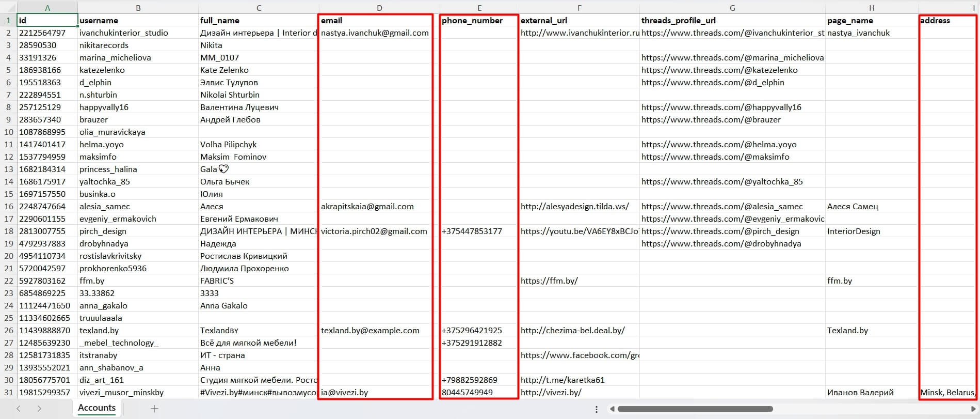Select page name cell nastya_ivanchuk
980x419 pixels.
click(872, 33)
